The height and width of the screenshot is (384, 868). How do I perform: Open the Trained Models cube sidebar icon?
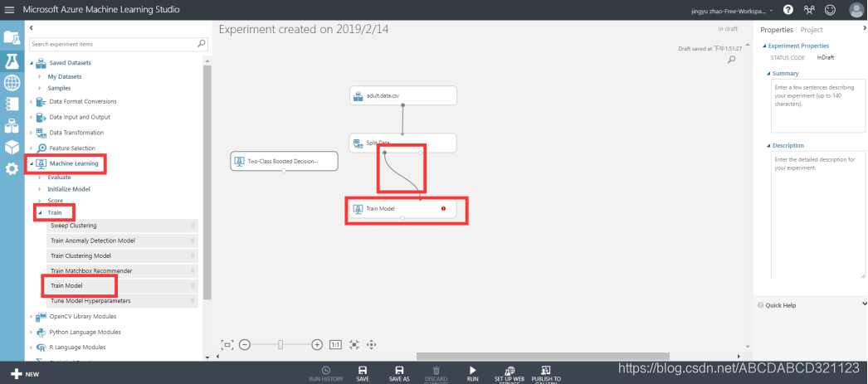click(x=12, y=147)
